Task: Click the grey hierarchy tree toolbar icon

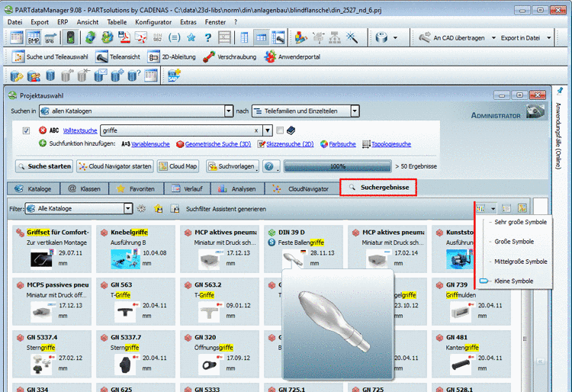Action: click(335, 37)
